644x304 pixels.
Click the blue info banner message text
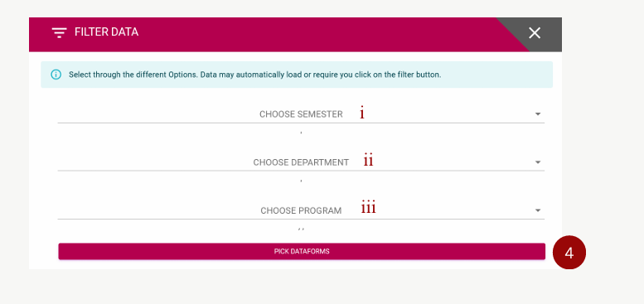[254, 75]
